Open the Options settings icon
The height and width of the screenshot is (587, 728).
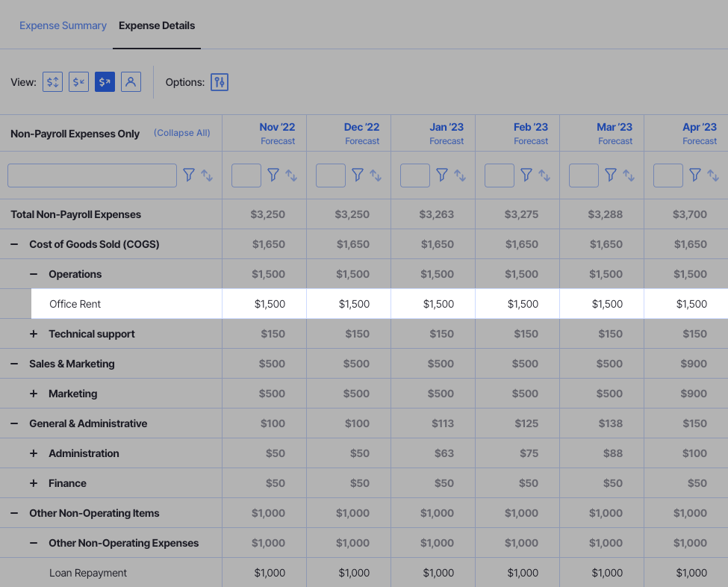point(219,81)
